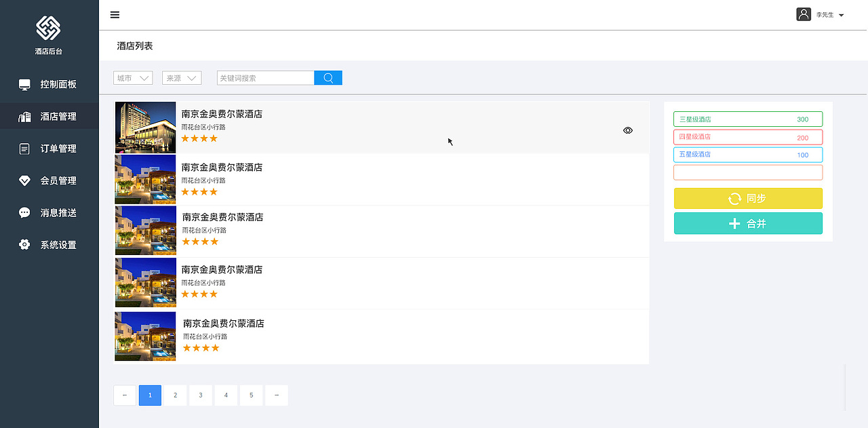The height and width of the screenshot is (428, 868).
Task: Click count 100 in the five-star tag
Action: [803, 155]
